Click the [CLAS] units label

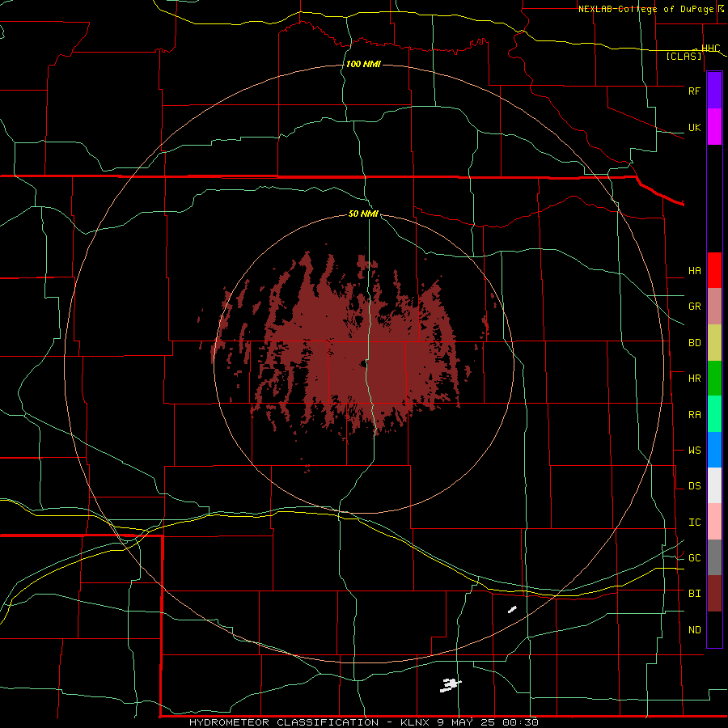tap(684, 57)
